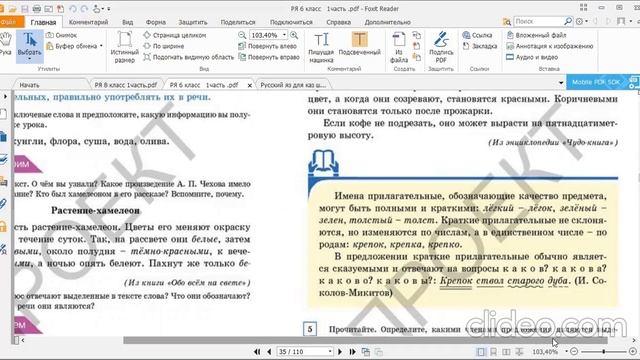The height and width of the screenshot is (360, 640).
Task: Activate the Выбрать text selection tool
Action: click(x=29, y=46)
